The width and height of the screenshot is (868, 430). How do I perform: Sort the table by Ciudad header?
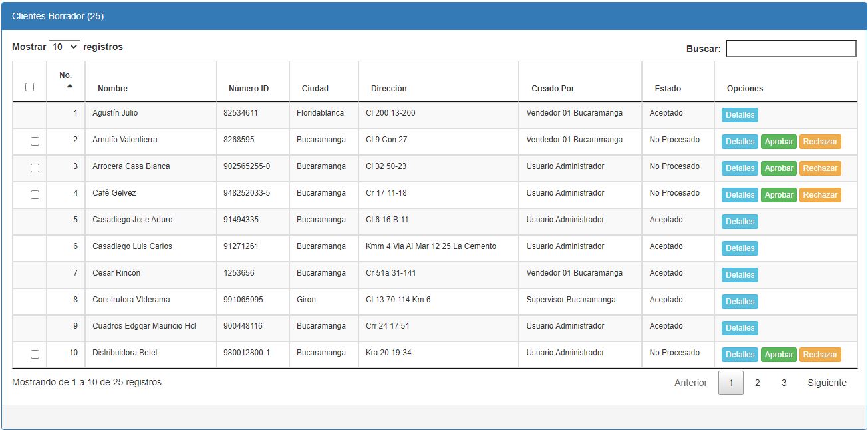click(315, 89)
